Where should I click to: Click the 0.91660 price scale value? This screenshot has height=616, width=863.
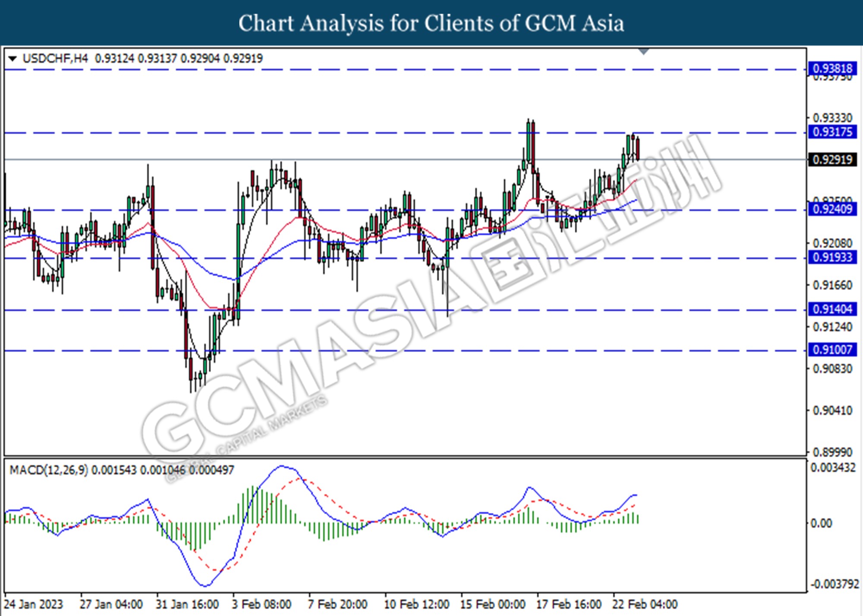(x=833, y=285)
